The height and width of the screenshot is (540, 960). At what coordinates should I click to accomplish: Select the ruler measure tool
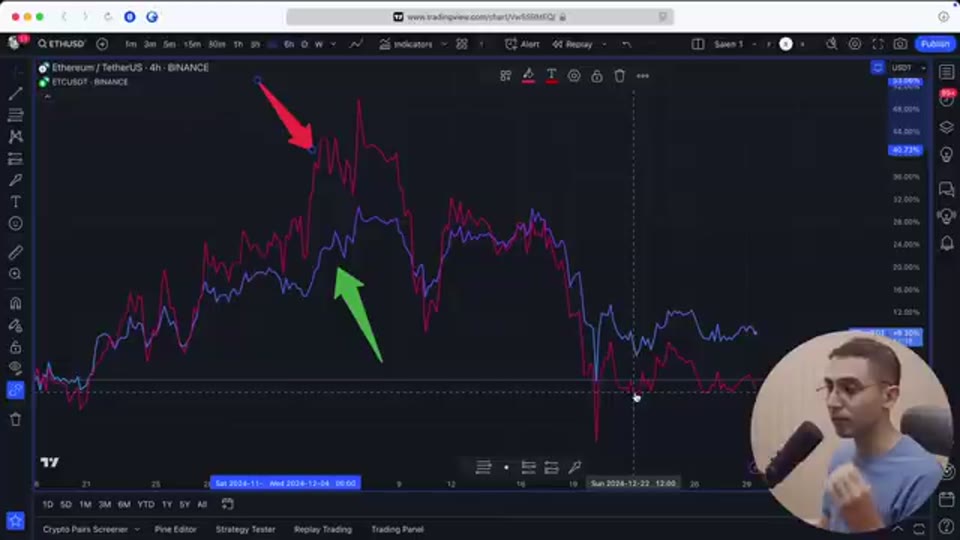(x=15, y=252)
